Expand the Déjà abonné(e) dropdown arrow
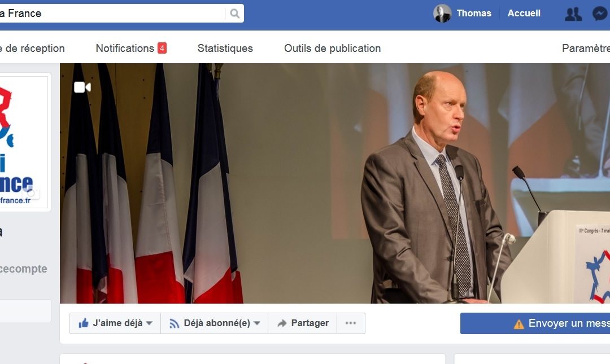 257,323
